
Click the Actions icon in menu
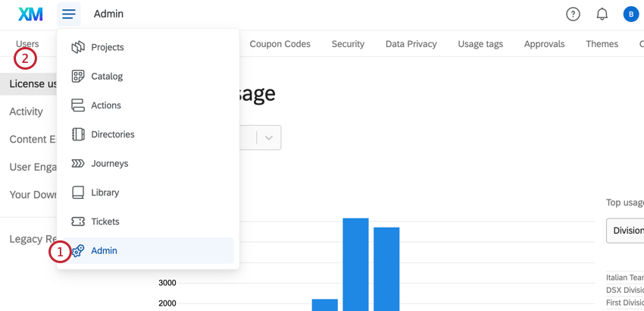(78, 105)
